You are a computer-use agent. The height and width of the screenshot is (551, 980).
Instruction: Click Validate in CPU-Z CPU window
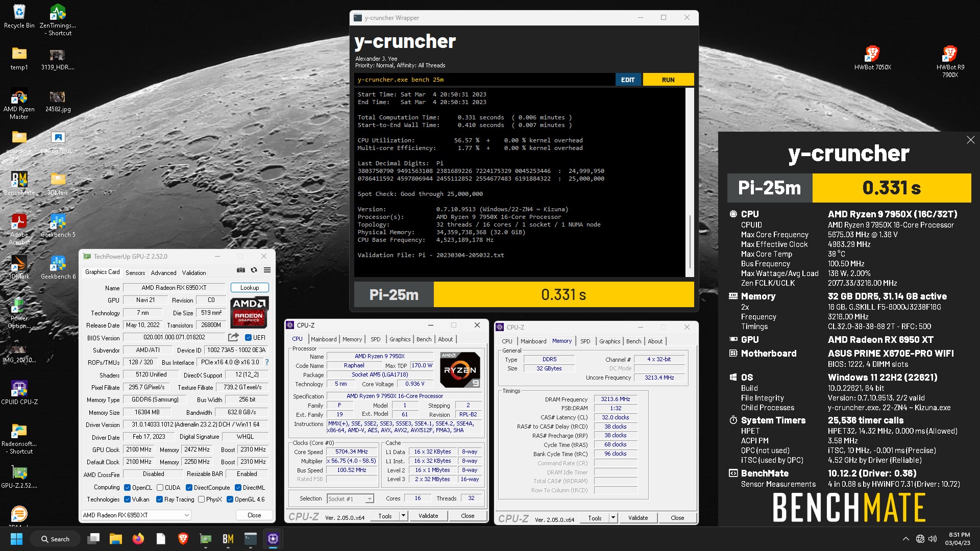coord(428,516)
